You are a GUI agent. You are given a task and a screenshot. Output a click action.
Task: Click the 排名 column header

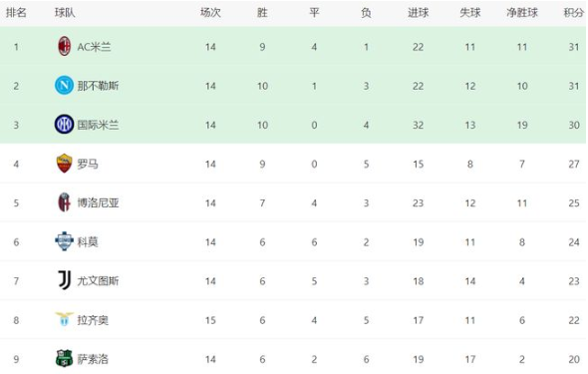(x=16, y=13)
